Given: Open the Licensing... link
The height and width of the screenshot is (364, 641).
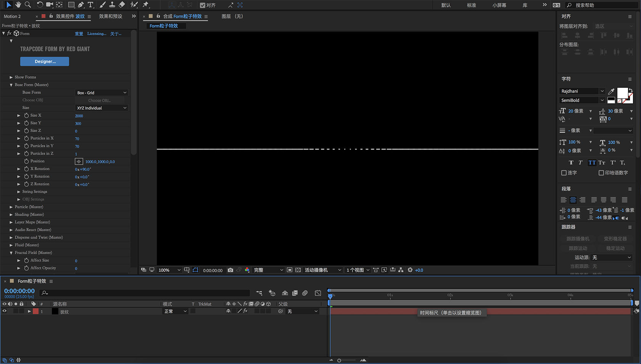Looking at the screenshot, I should tap(97, 34).
